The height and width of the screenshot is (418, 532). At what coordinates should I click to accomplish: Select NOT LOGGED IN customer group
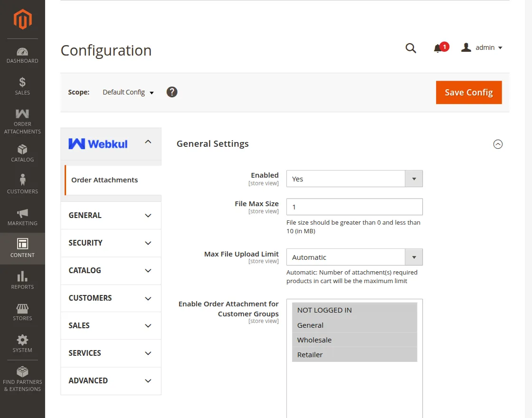[x=354, y=310]
